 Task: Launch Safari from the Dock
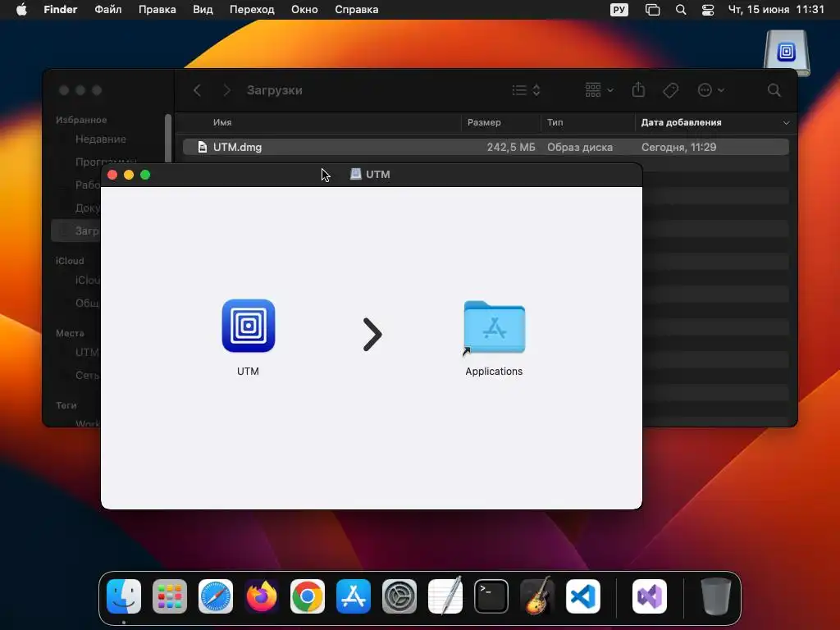pyautogui.click(x=216, y=596)
